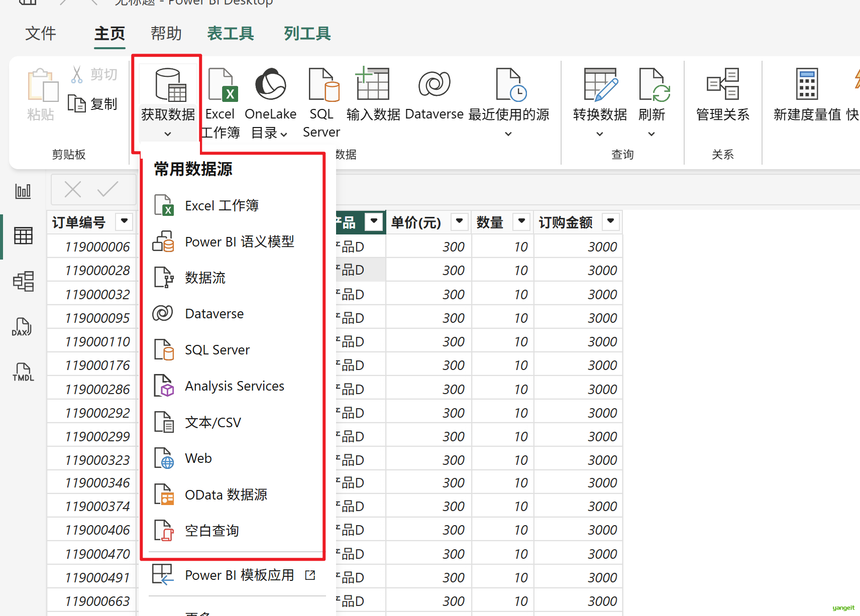The width and height of the screenshot is (860, 616).
Task: Switch to model view in sidebar
Action: coord(23,281)
